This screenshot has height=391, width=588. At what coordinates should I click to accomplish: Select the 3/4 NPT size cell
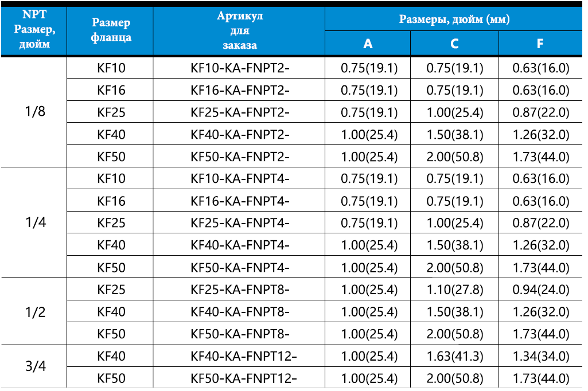[34, 366]
